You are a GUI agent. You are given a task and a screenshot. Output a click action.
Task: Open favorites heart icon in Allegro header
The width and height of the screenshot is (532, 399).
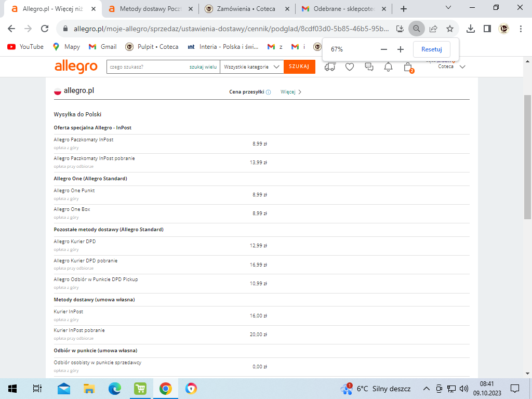point(350,66)
